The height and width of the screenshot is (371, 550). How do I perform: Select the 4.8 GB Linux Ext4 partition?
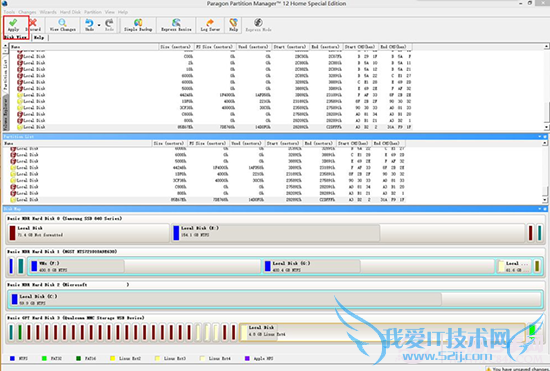click(382, 332)
